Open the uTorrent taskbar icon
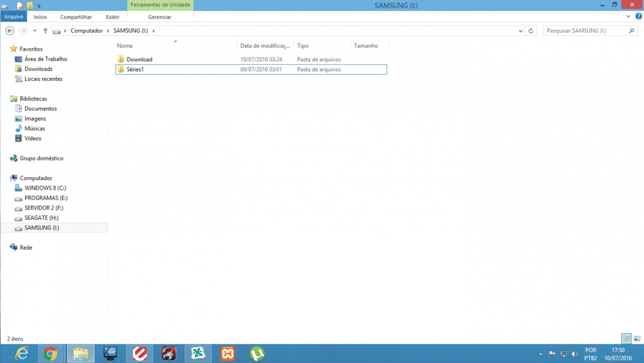This screenshot has width=644, height=363. 257,354
